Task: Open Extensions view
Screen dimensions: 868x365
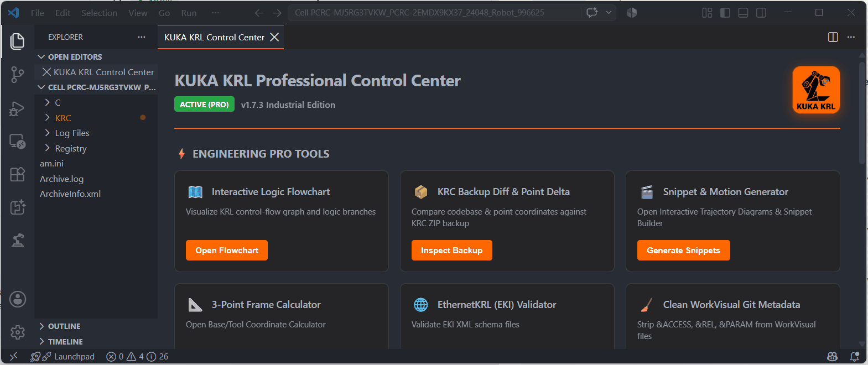Action: [18, 174]
